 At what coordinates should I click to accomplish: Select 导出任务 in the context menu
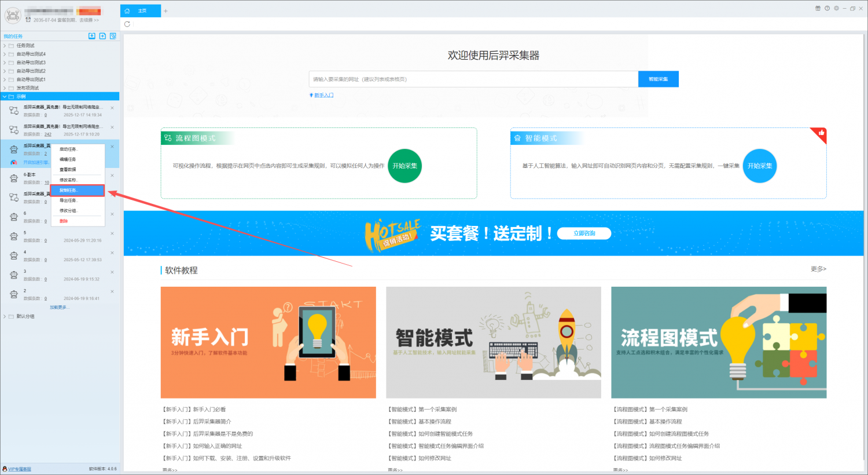[68, 200]
